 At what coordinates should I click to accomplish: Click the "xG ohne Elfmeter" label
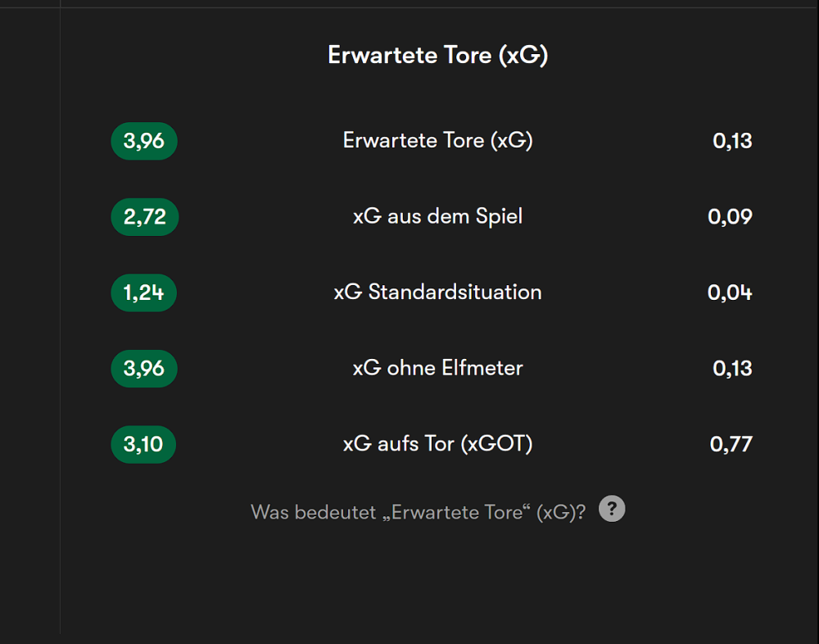click(x=437, y=368)
